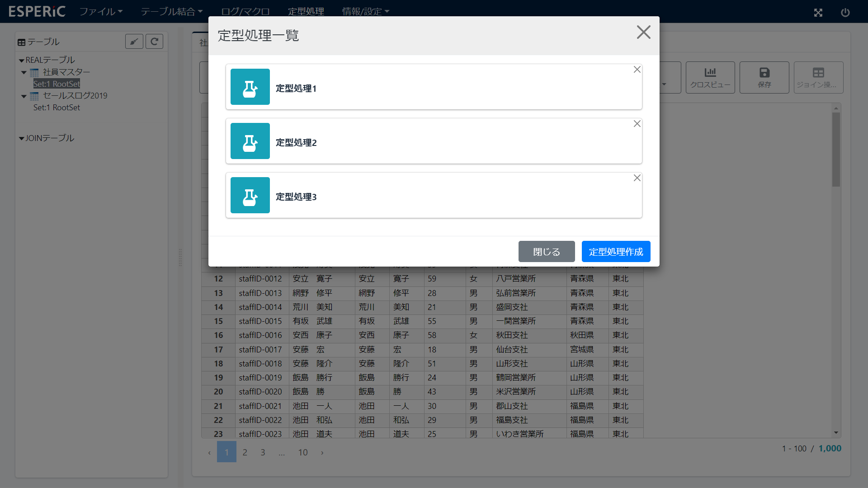
Task: Click the brush icon in テーブル panel
Action: coord(134,42)
